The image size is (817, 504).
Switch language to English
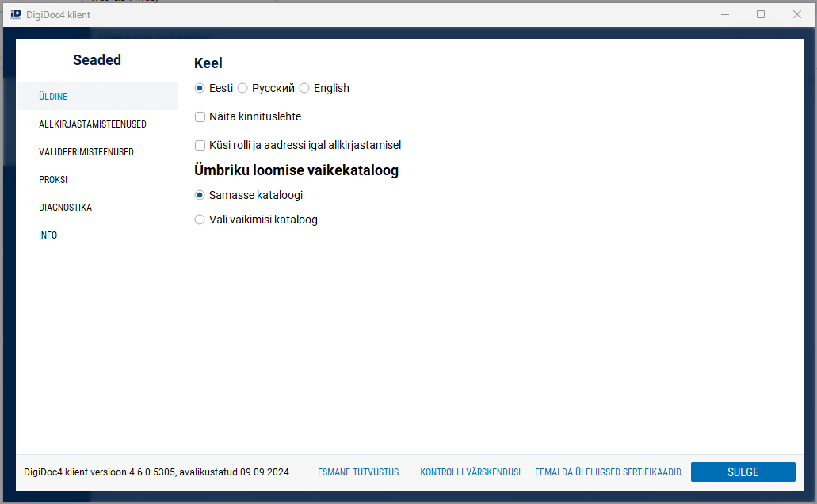tap(304, 88)
